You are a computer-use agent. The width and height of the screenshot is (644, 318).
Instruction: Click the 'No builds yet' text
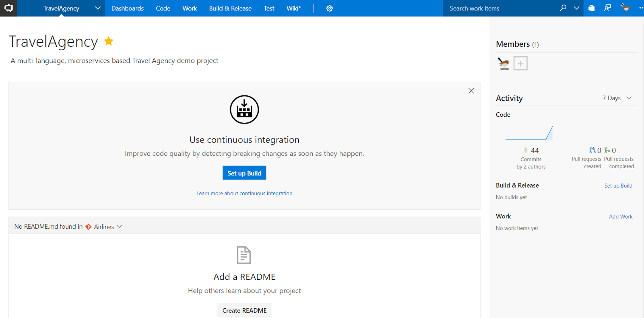click(511, 197)
